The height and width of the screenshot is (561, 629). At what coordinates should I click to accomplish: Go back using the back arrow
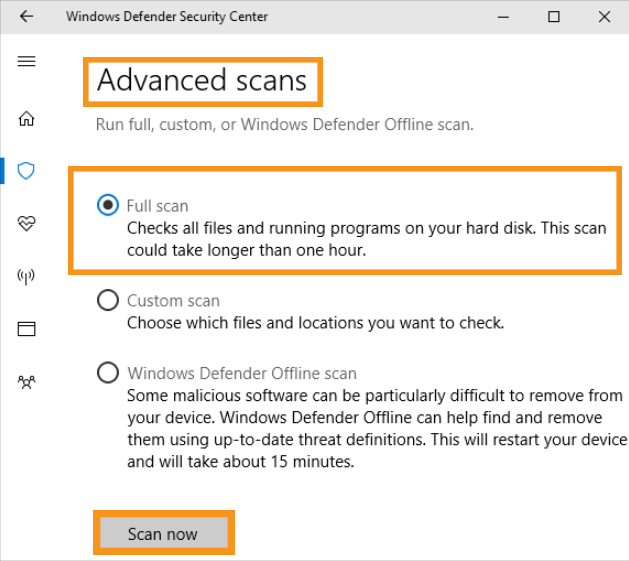[x=26, y=16]
